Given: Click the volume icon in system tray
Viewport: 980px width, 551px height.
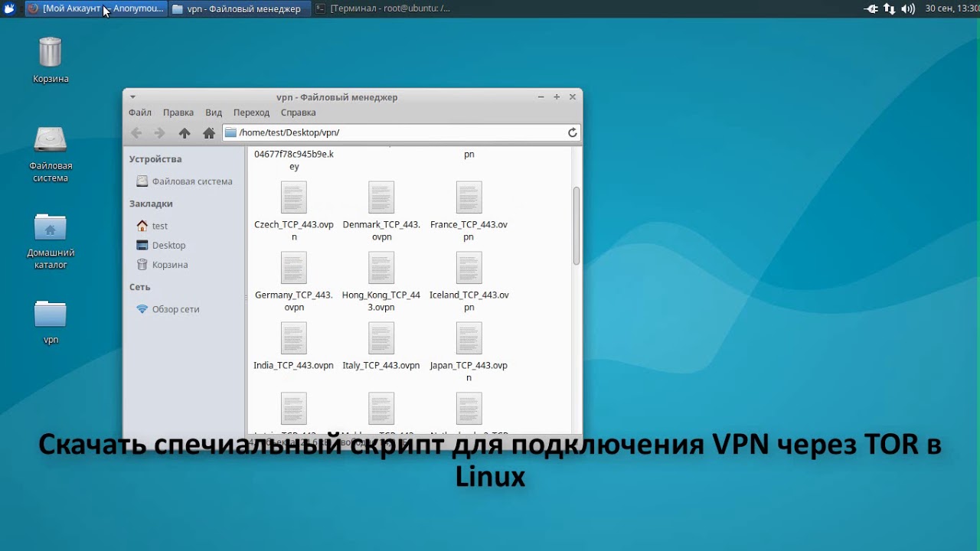Looking at the screenshot, I should 908,8.
